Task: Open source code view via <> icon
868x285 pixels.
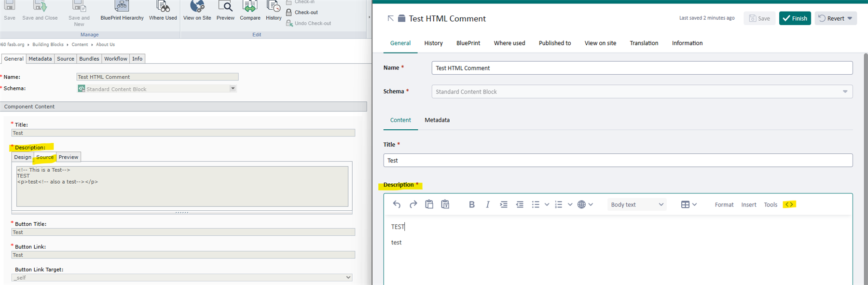Action: (x=789, y=204)
